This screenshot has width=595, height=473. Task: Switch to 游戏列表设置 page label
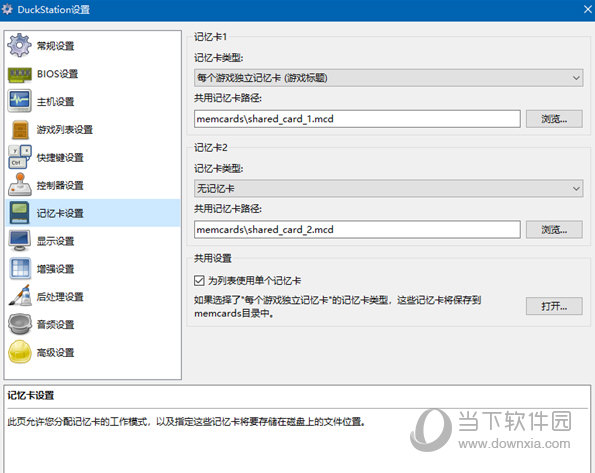[65, 129]
